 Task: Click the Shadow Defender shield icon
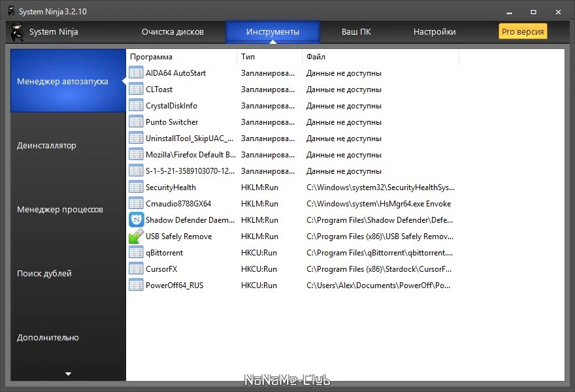136,220
